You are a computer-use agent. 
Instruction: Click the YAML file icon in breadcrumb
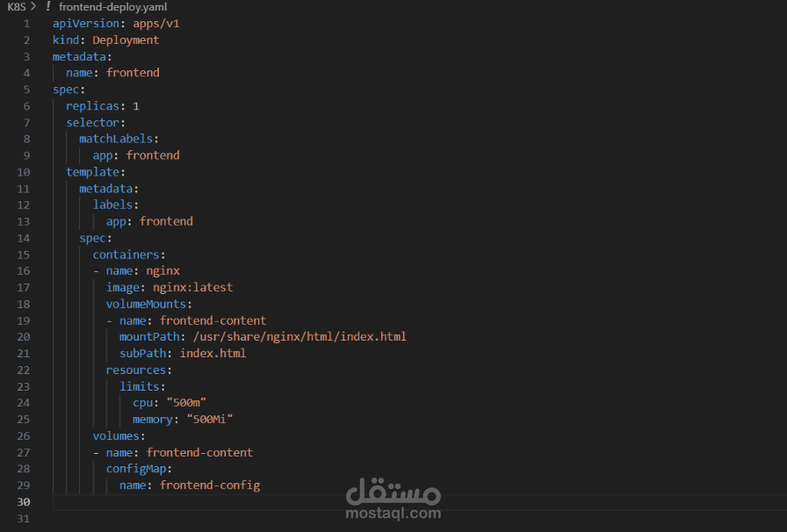pyautogui.click(x=48, y=6)
